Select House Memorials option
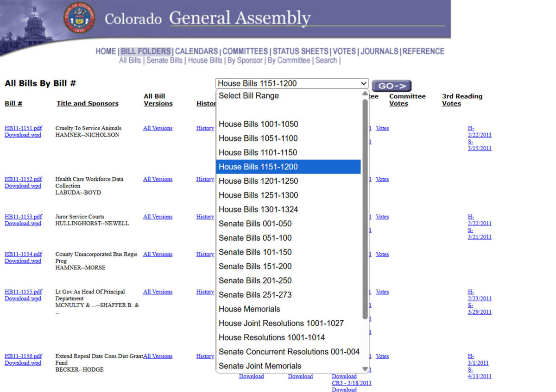Viewport: 556px width, 392px height. click(x=288, y=309)
